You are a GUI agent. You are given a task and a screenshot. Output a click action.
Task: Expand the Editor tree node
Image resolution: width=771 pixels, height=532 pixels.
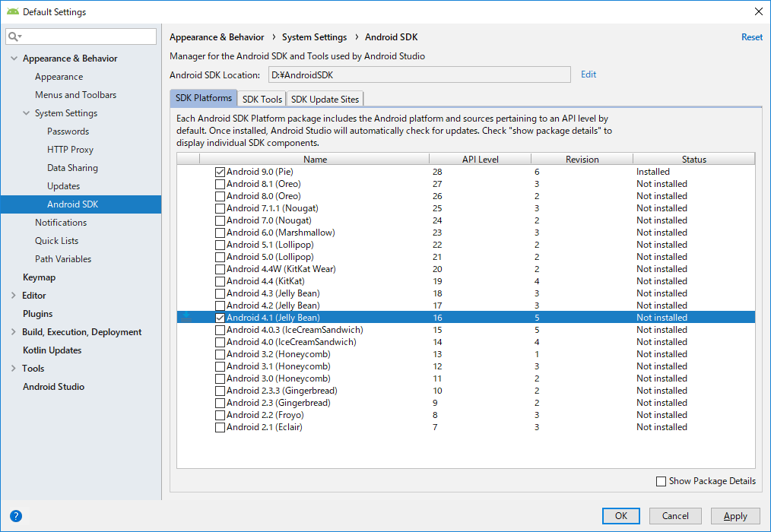point(13,296)
